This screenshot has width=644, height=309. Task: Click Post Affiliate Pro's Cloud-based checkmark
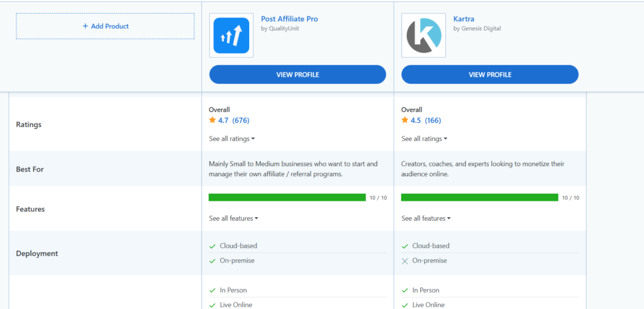(x=213, y=246)
